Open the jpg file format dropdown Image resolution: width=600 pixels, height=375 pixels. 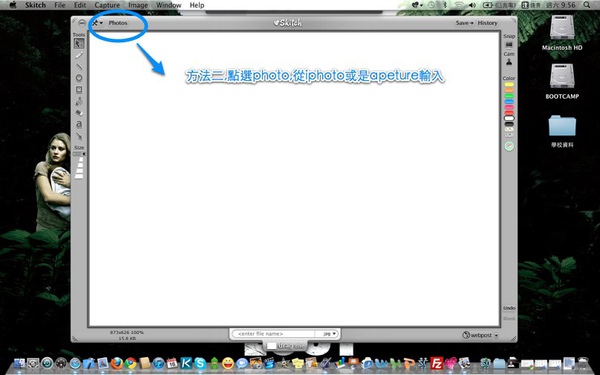click(329, 334)
